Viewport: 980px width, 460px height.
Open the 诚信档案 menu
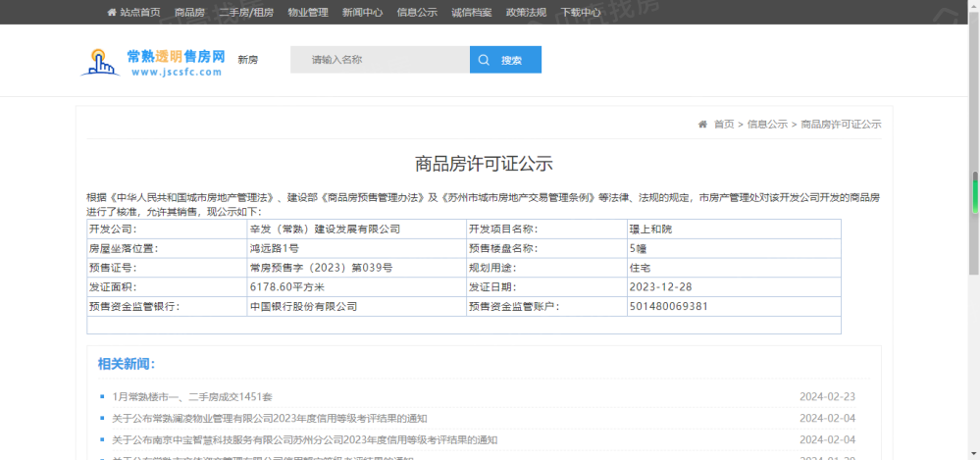pyautogui.click(x=471, y=13)
